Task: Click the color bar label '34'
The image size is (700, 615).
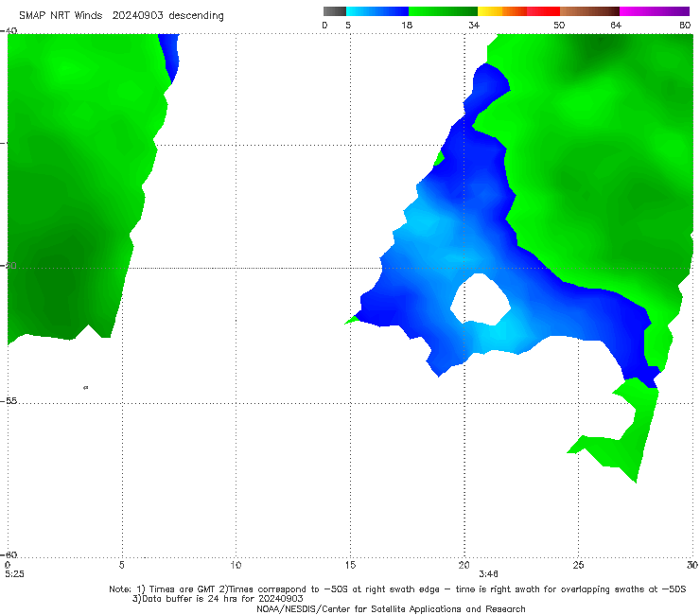Action: (474, 25)
